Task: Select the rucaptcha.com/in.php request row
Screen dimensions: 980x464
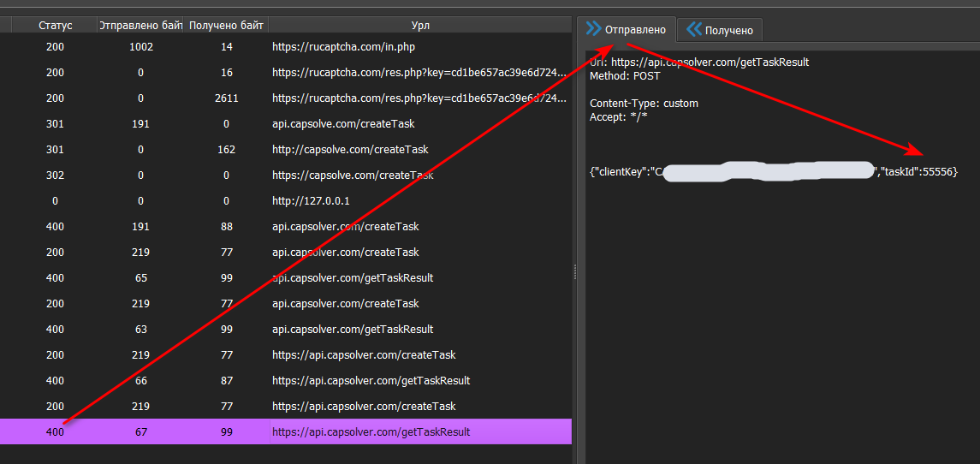Action: [x=343, y=47]
